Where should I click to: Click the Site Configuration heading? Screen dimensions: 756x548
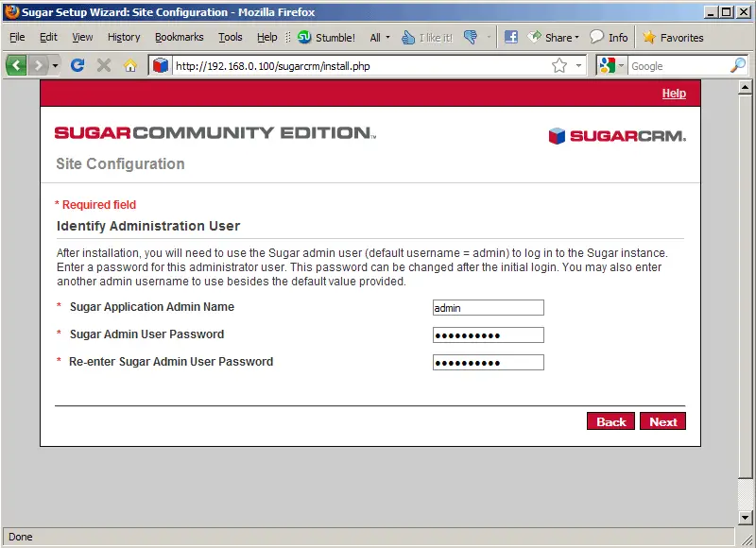pos(120,163)
